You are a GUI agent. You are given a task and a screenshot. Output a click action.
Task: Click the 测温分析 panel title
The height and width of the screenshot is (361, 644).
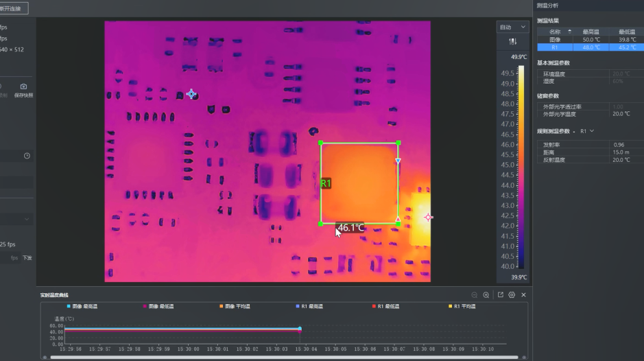[x=547, y=5]
